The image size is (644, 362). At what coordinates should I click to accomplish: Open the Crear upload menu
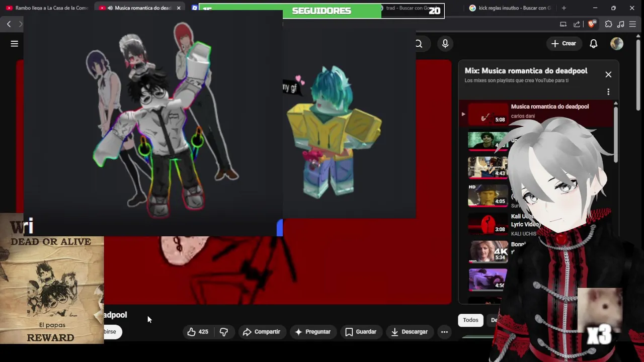563,43
